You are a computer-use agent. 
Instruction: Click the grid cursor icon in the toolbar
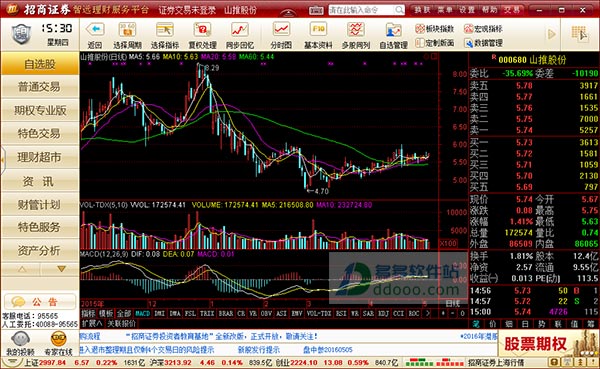tap(579, 34)
